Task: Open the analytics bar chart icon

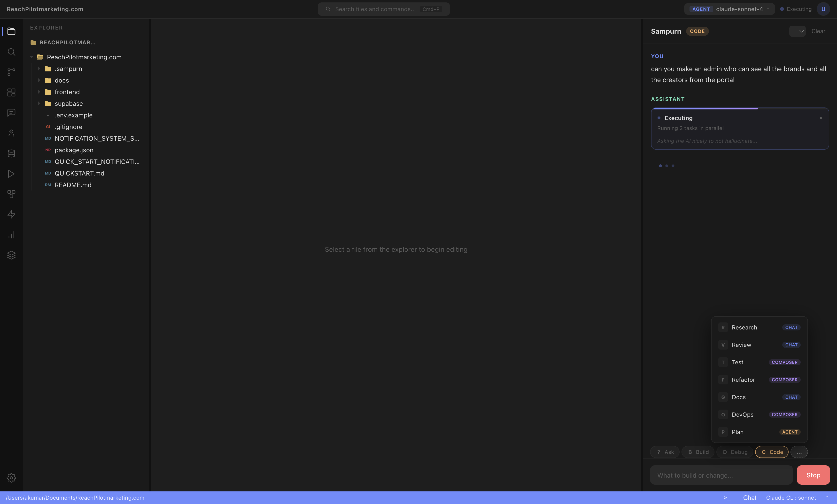Action: coord(11,235)
